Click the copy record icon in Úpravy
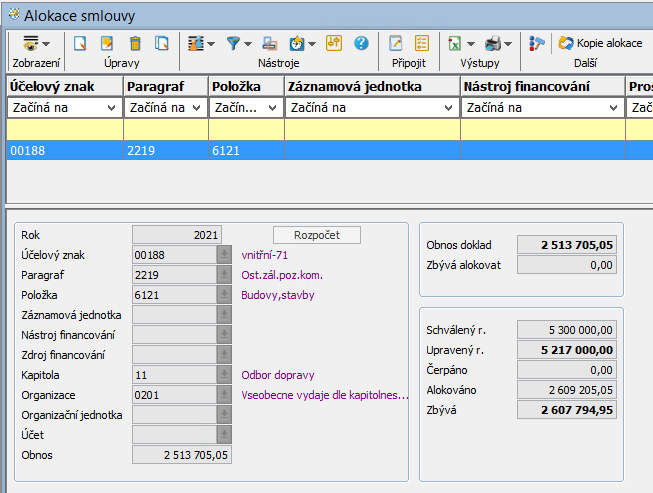The height and width of the screenshot is (493, 653). (x=161, y=43)
